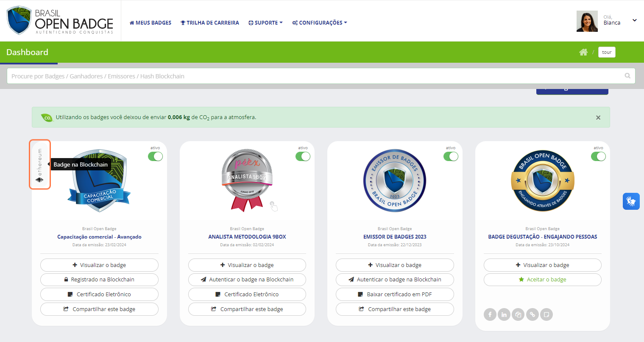
Task: Toggle ativo switch on ANALISTA METODOLOGIA 9BOX card
Action: coord(303,156)
